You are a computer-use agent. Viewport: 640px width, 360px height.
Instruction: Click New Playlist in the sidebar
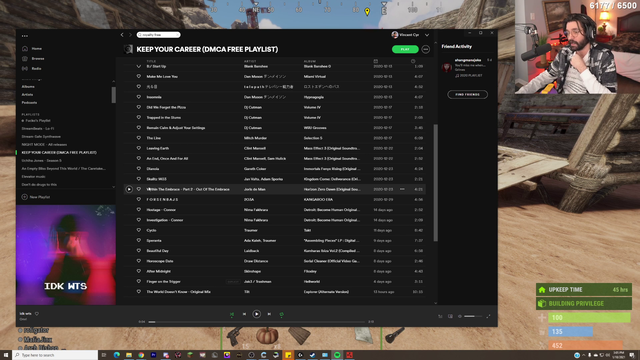(x=40, y=197)
